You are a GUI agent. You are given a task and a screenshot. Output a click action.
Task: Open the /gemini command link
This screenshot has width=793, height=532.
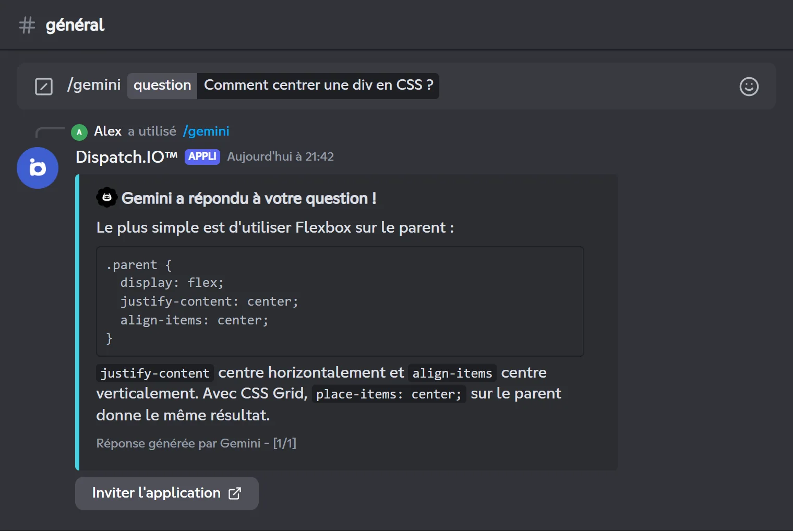[x=206, y=131]
